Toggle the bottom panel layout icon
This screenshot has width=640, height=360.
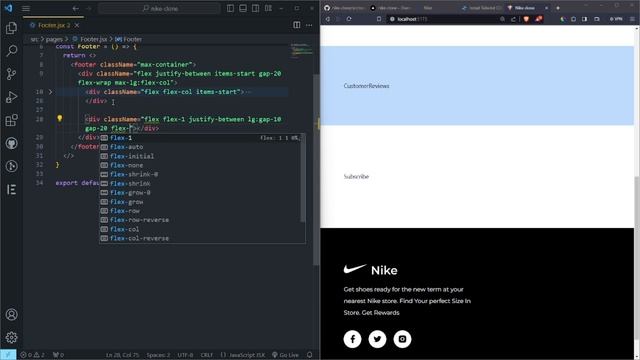pyautogui.click(x=243, y=8)
